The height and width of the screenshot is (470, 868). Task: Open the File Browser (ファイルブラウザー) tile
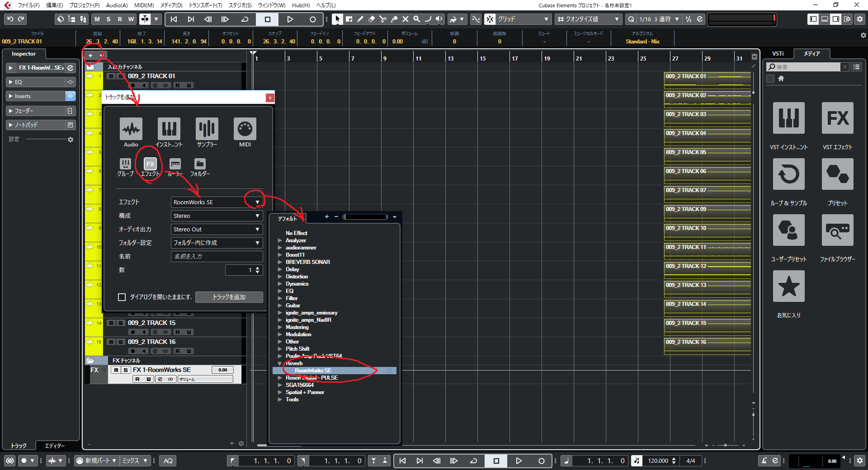pos(837,230)
